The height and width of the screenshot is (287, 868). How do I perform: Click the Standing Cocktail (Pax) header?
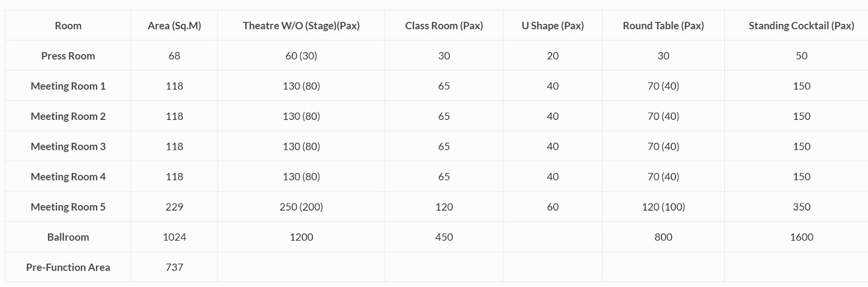pos(801,25)
